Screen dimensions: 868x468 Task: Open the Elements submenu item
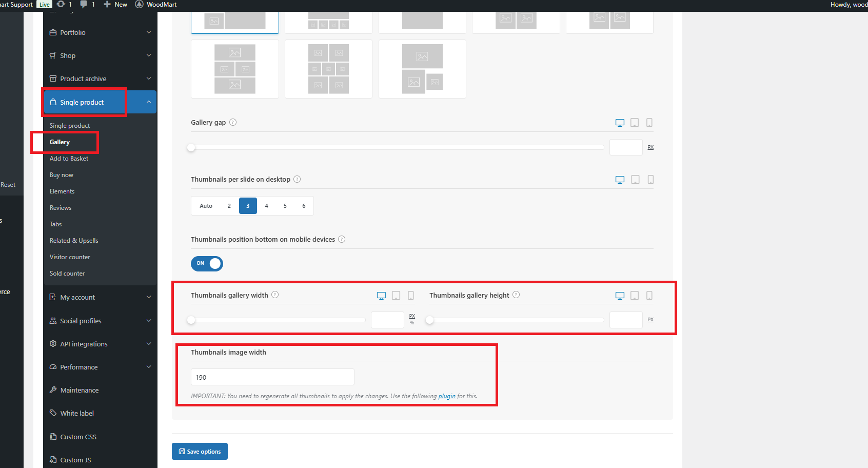(x=62, y=191)
